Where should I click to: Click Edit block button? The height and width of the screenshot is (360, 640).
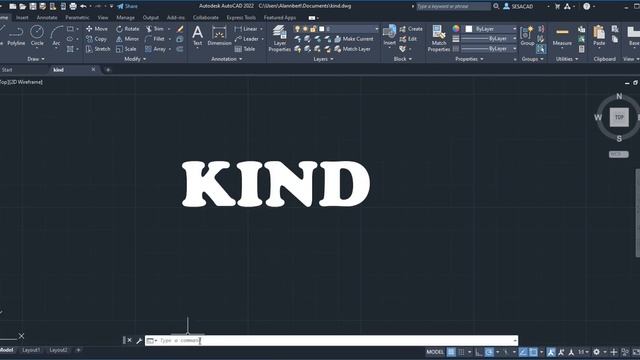coord(408,39)
